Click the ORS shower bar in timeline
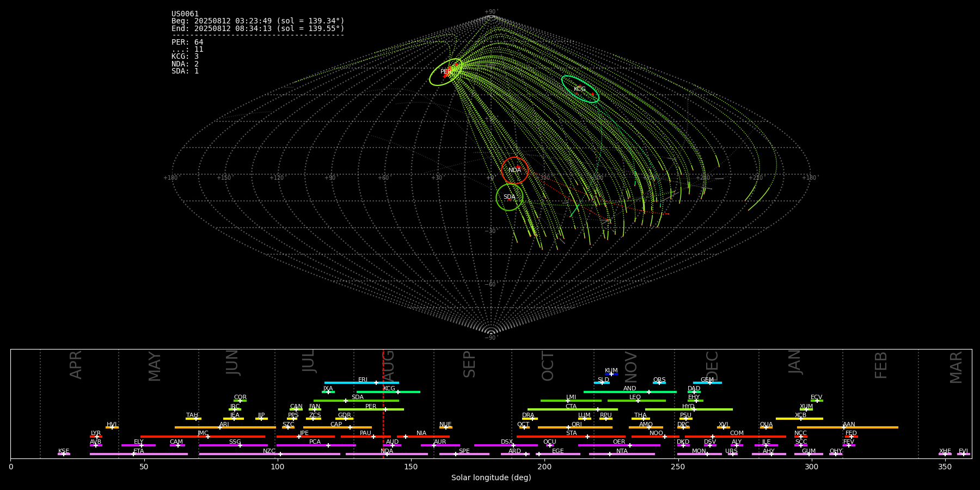This screenshot has width=980, height=490. [x=659, y=383]
